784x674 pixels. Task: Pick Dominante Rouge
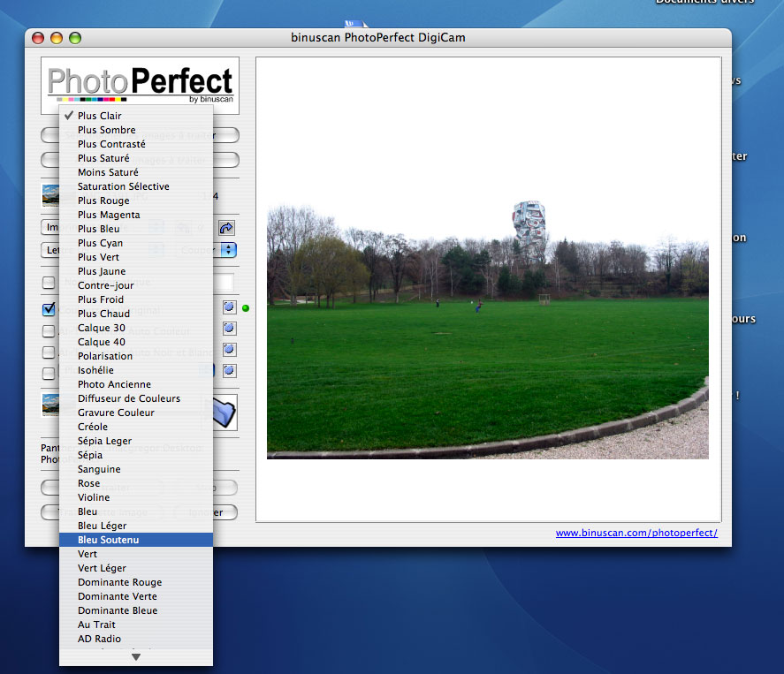pos(136,582)
